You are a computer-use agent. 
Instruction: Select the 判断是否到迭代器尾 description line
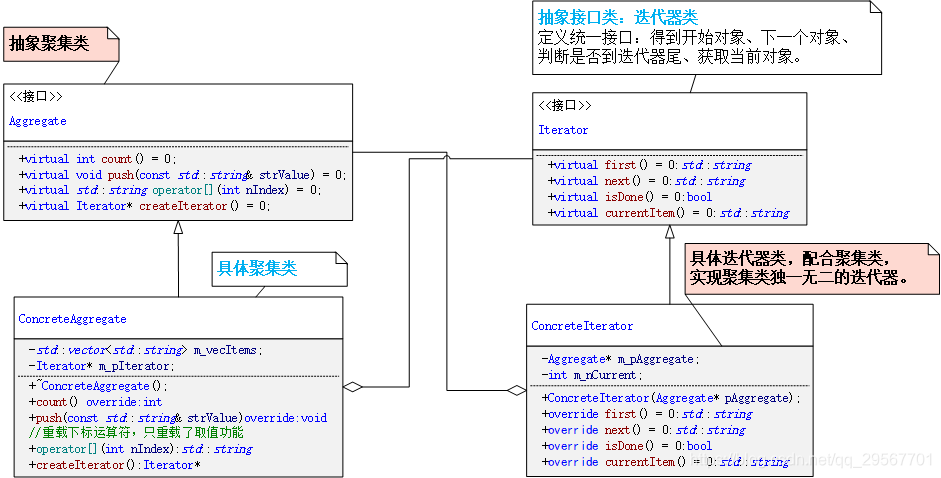[x=670, y=57]
